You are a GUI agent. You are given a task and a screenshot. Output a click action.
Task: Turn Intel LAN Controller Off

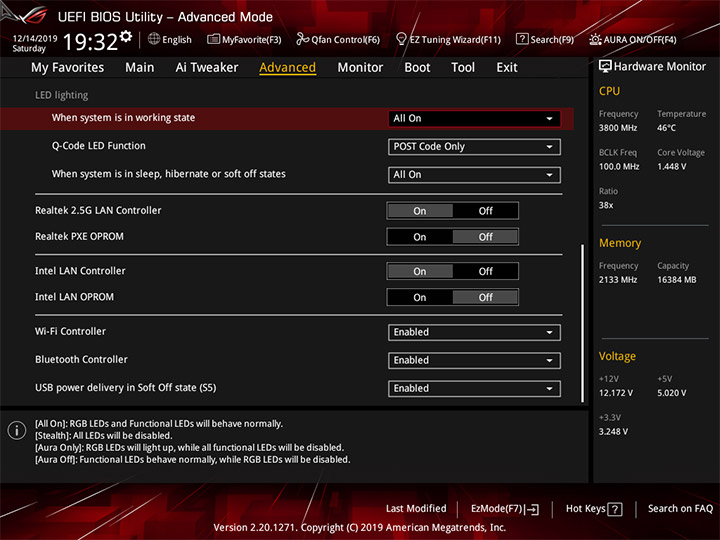pyautogui.click(x=485, y=271)
